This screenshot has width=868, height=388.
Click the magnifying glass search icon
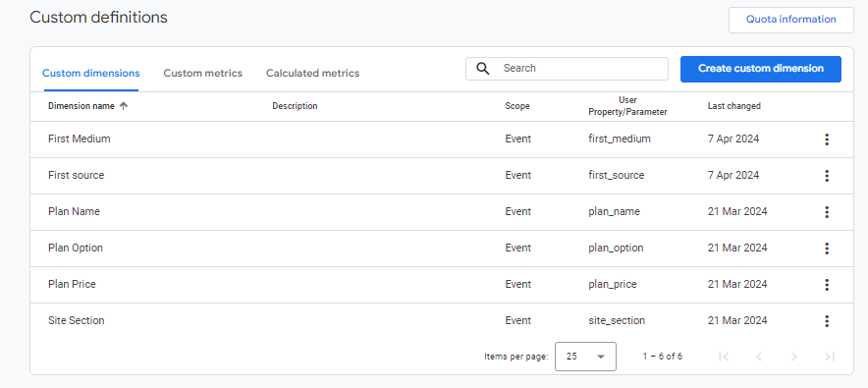[x=483, y=69]
